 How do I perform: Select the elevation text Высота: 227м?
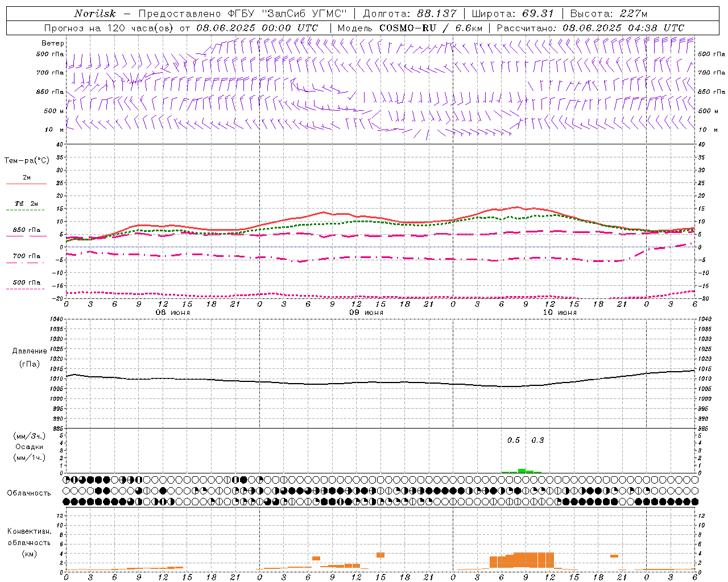point(609,14)
